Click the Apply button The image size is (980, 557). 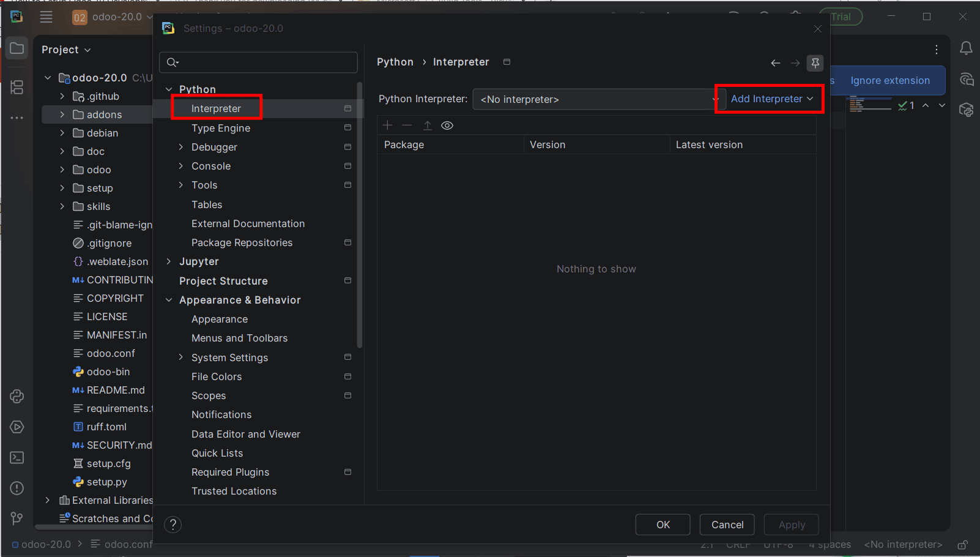tap(792, 525)
